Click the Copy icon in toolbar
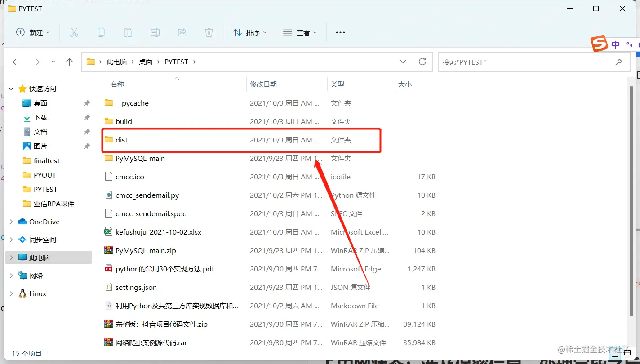Image resolution: width=640 pixels, height=364 pixels. point(101,32)
